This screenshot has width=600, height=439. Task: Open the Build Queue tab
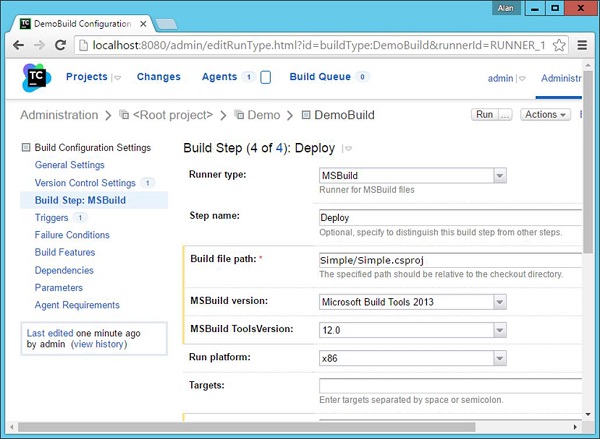(x=321, y=77)
